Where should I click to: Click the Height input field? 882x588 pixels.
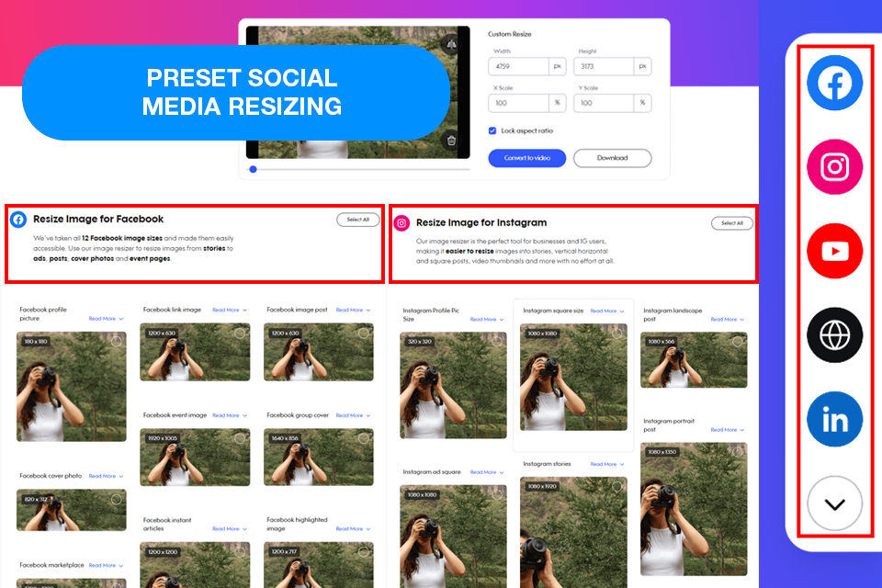(x=603, y=66)
